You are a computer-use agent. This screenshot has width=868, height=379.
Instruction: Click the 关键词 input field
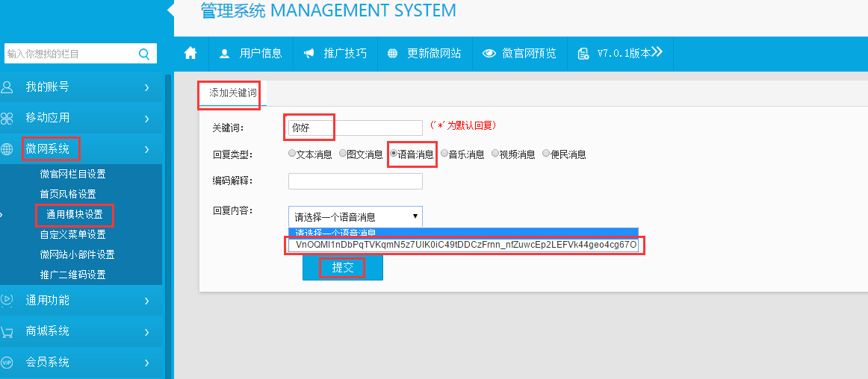click(355, 128)
